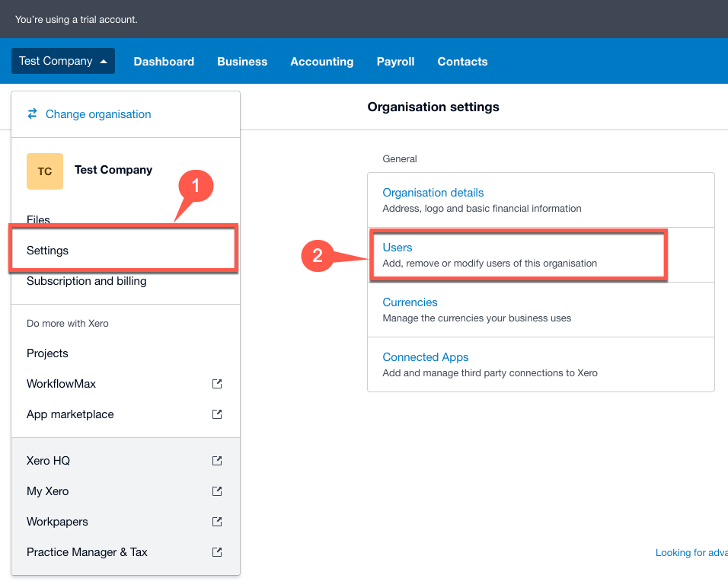This screenshot has height=588, width=728.
Task: Click the 'General' section label
Action: 399,159
